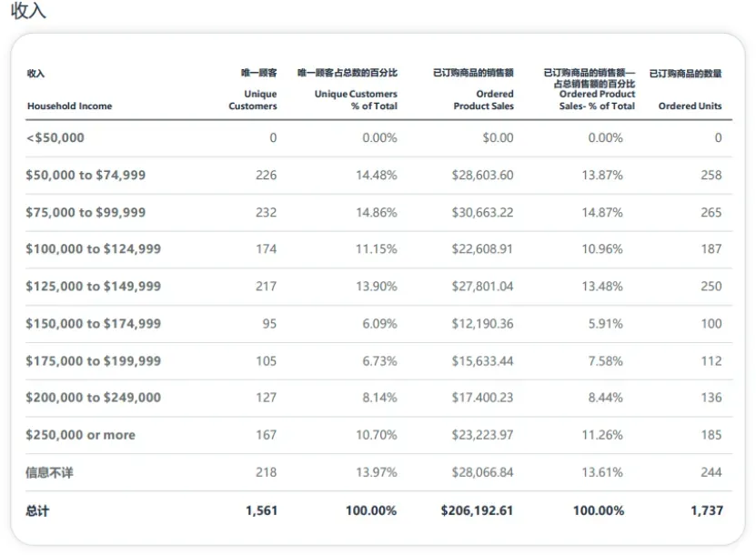Click the 8.44% sales percentage cell
This screenshot has width=756, height=556.
tap(606, 398)
